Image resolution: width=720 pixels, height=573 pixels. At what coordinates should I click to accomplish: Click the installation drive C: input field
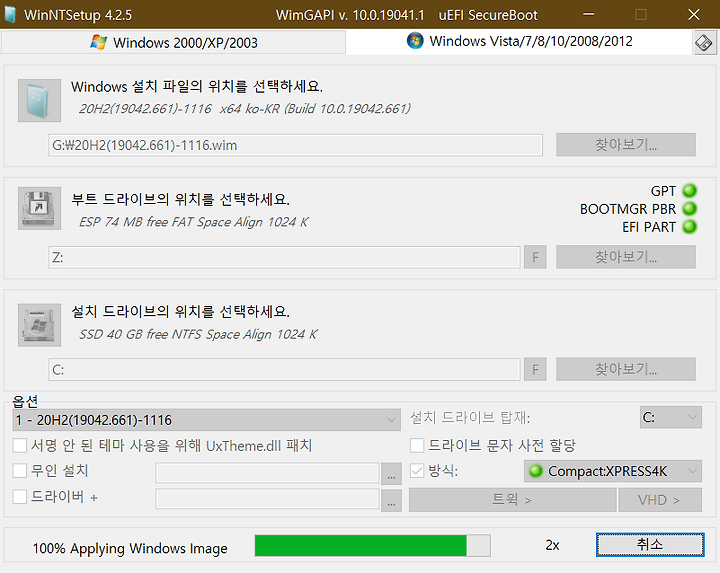click(x=284, y=370)
